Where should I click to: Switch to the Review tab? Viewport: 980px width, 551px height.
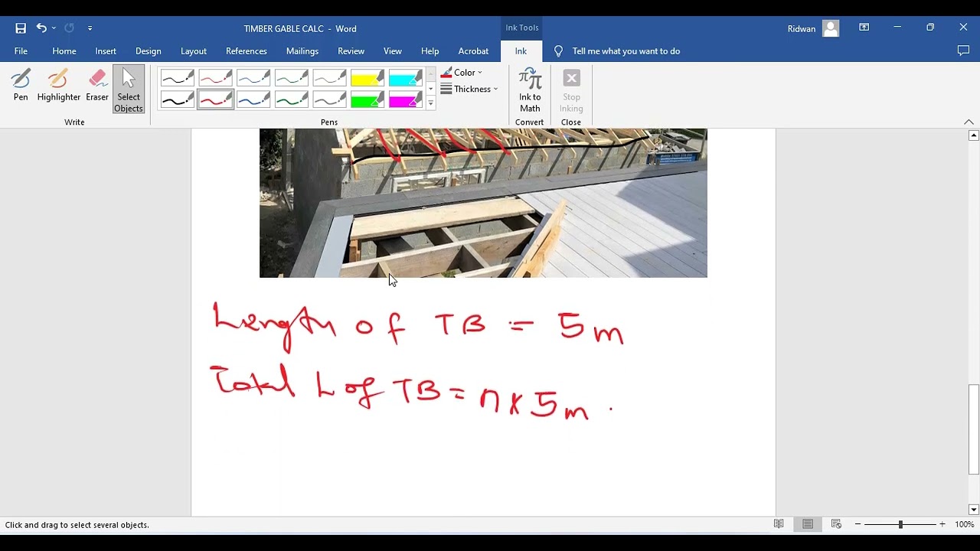pos(351,51)
